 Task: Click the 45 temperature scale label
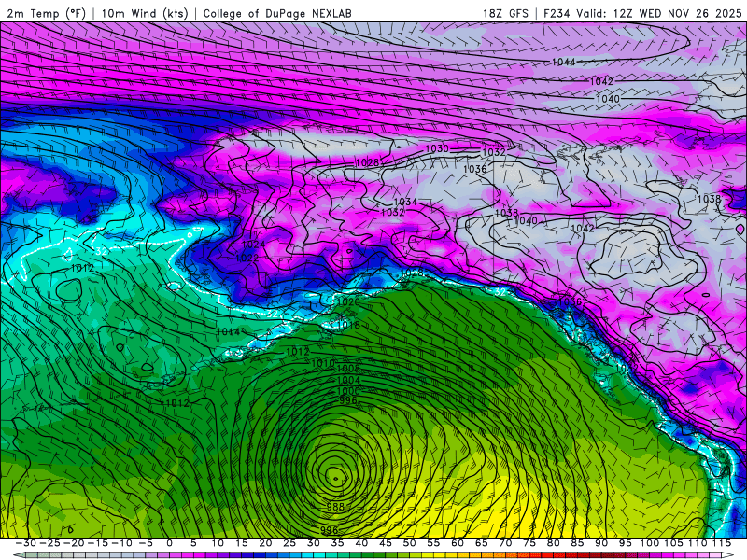(386, 543)
